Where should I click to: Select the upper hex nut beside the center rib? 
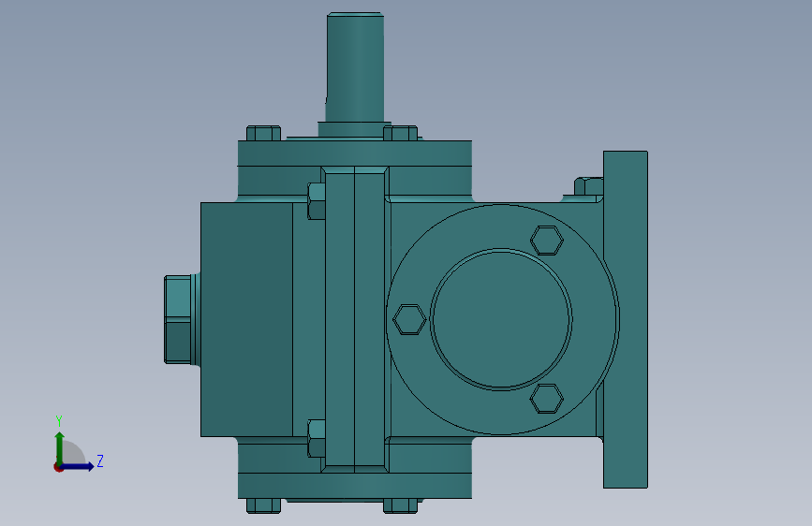317,201
